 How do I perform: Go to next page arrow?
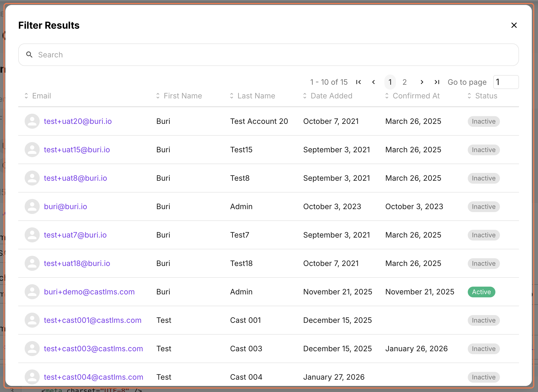click(x=422, y=82)
